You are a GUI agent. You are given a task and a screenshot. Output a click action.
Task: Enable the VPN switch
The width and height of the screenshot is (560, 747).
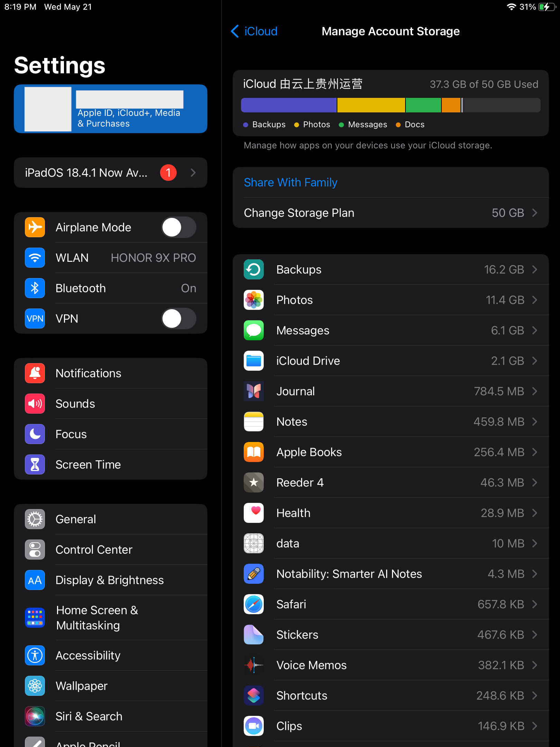pos(179,319)
